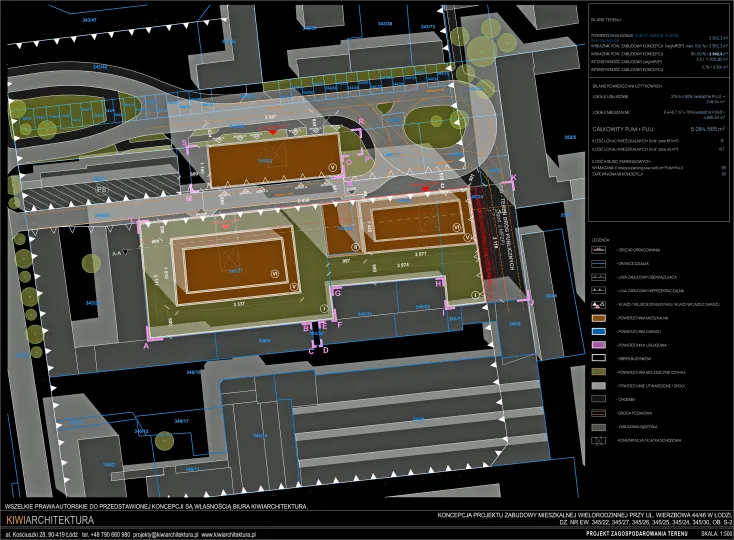734x540 pixels.
Task: Click boundary point marker A on the plan
Action: [147, 346]
